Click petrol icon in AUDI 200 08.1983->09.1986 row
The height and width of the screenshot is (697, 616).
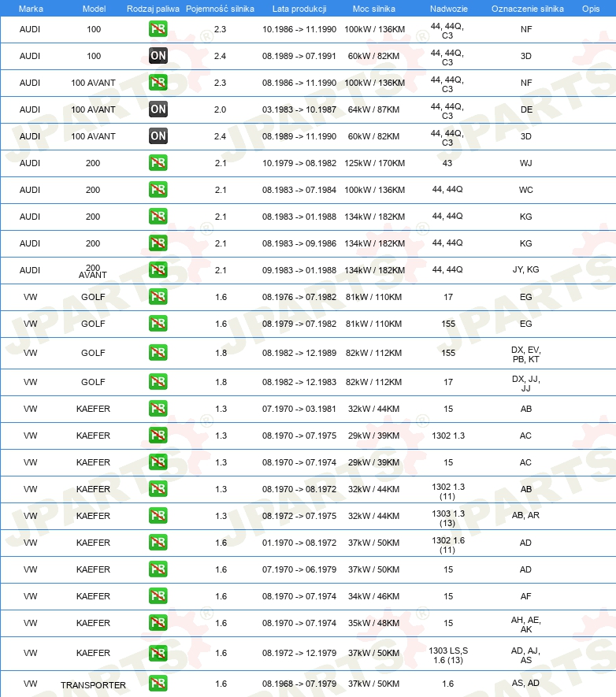tap(158, 243)
